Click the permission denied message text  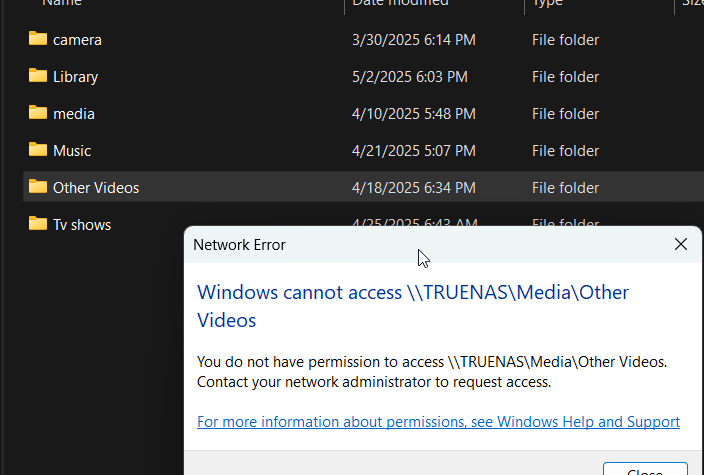pyautogui.click(x=432, y=372)
